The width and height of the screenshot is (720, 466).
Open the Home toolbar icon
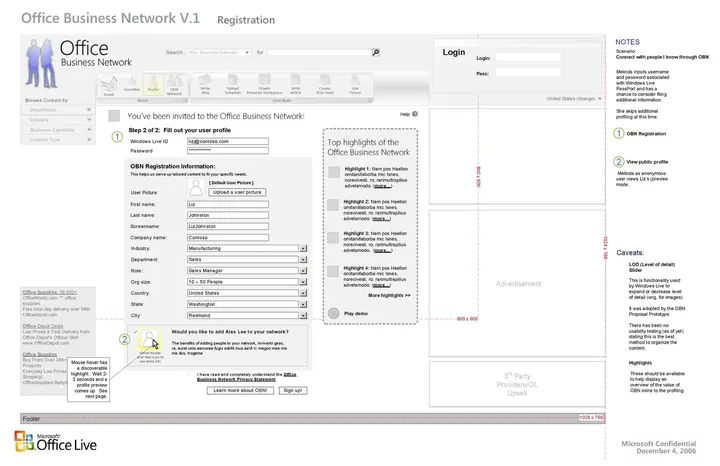[108, 85]
